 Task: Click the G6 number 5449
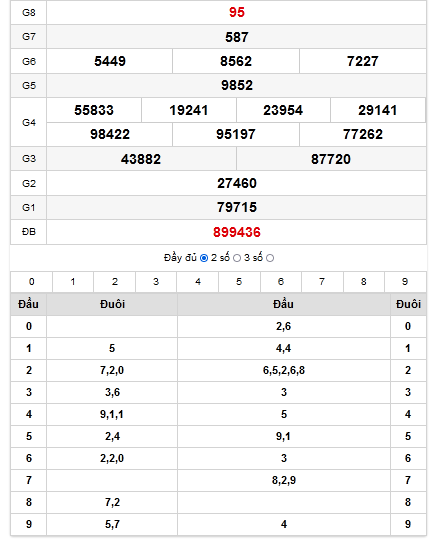tap(110, 61)
